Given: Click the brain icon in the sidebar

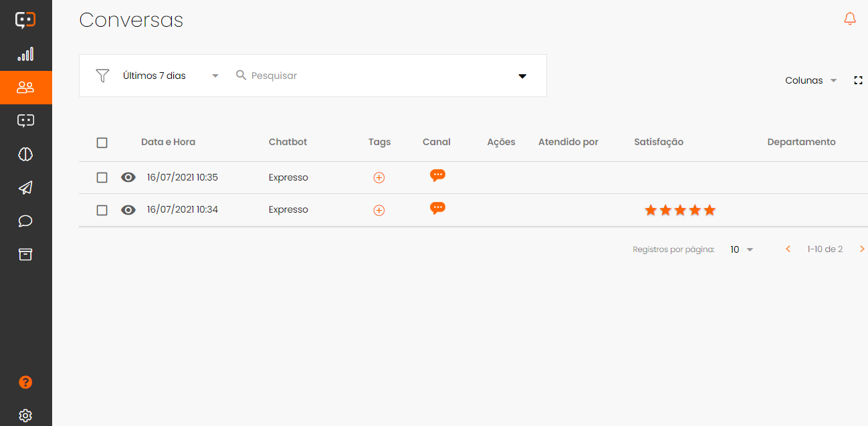Looking at the screenshot, I should 25,154.
